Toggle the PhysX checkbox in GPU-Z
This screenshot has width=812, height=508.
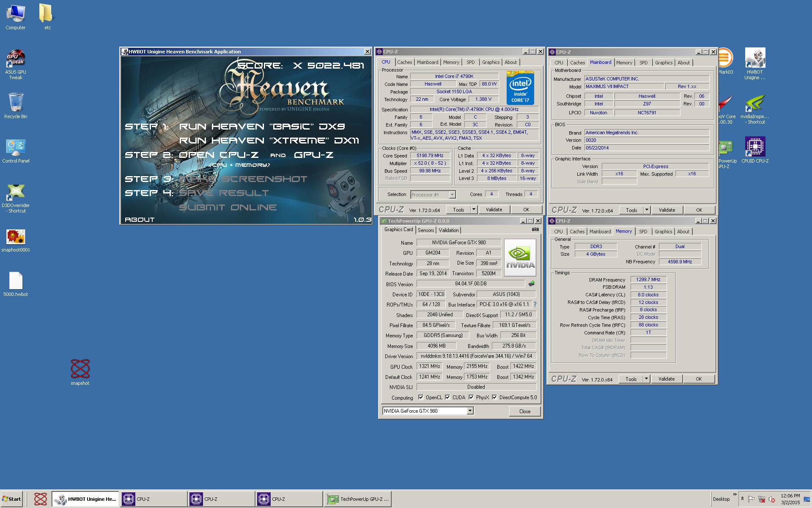(471, 397)
